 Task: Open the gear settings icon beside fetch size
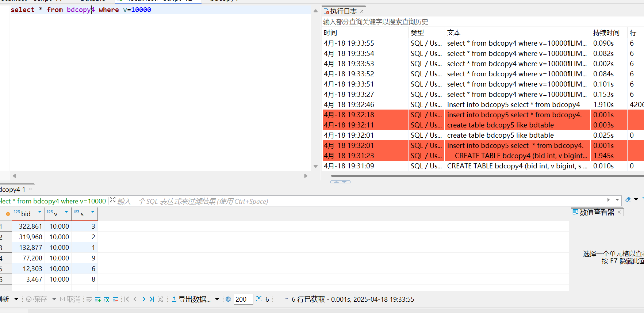coord(228,299)
